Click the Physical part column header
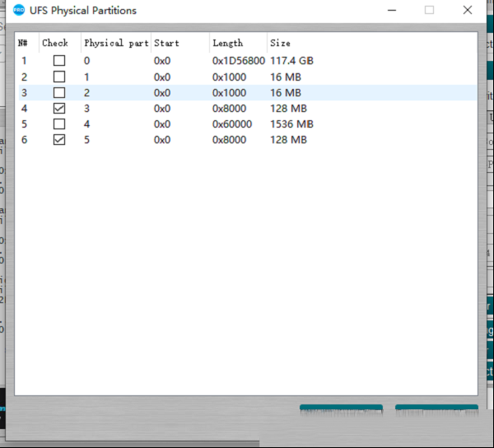Screen dimensions: 494x448 pos(116,43)
